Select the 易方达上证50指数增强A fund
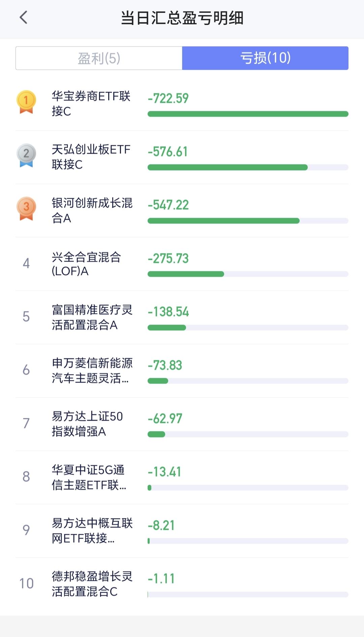Viewport: 364px width, 637px height. click(182, 424)
